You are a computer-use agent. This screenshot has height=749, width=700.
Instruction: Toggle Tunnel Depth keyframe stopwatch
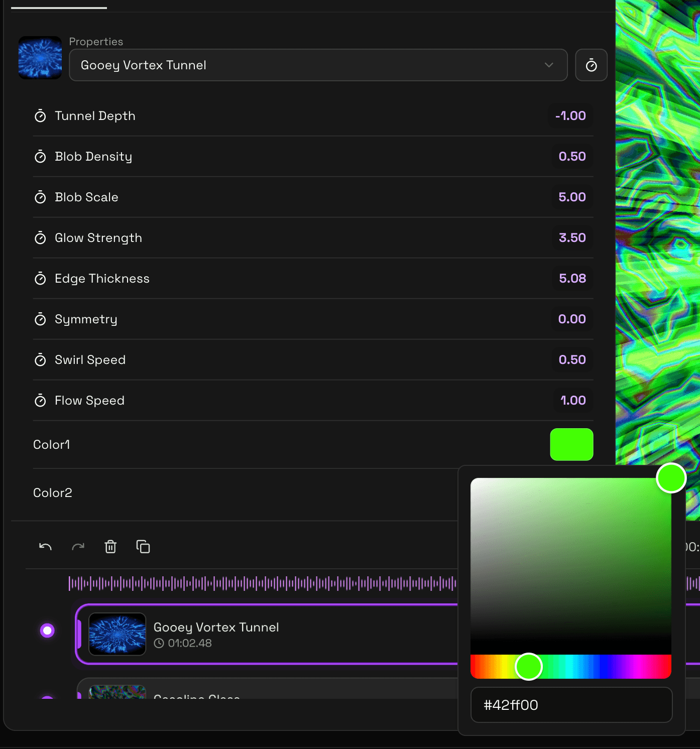[x=40, y=116]
